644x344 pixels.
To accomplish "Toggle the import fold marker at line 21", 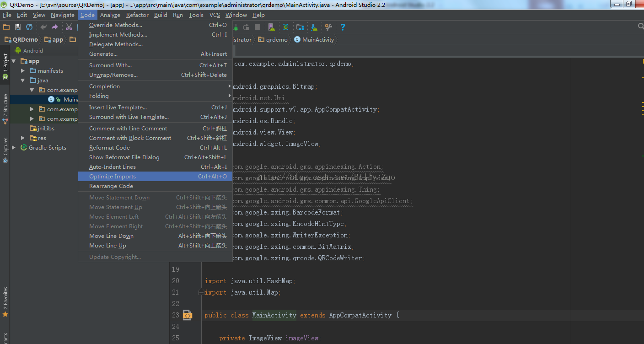I will pyautogui.click(x=201, y=292).
